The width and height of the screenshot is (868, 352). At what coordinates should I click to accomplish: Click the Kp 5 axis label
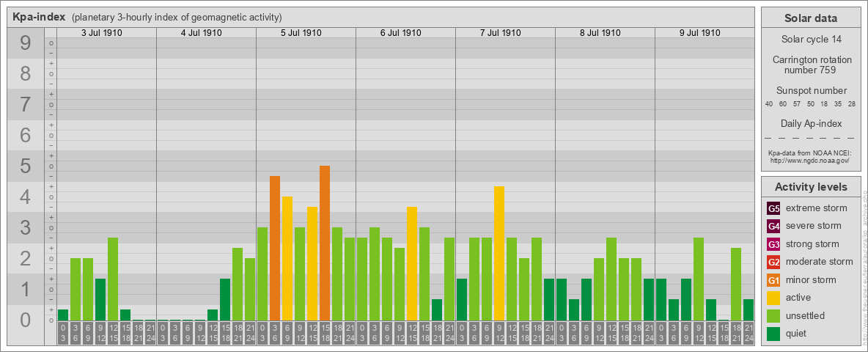[x=26, y=166]
